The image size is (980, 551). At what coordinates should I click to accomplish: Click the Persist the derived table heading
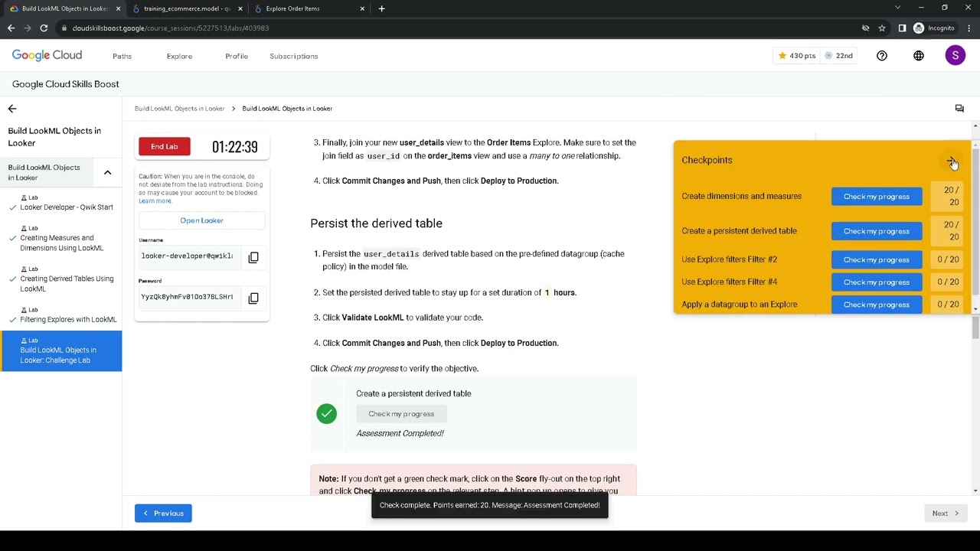pyautogui.click(x=376, y=223)
